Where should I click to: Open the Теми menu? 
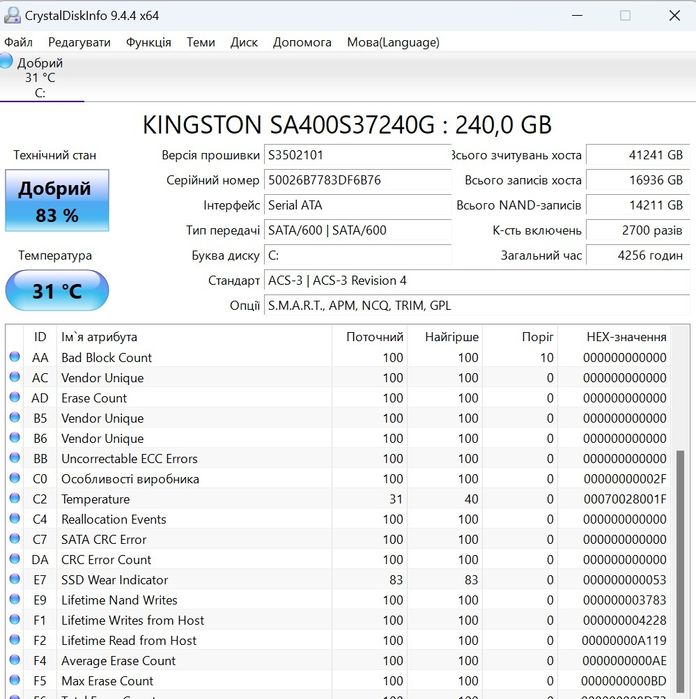pos(201,42)
